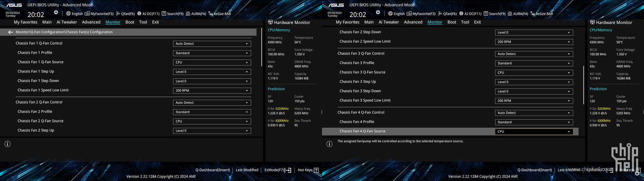Viewport: 644px width, 181px height.
Task: Open Chassis Fan 4 Q-Fan Source dropdown
Action: tap(534, 132)
